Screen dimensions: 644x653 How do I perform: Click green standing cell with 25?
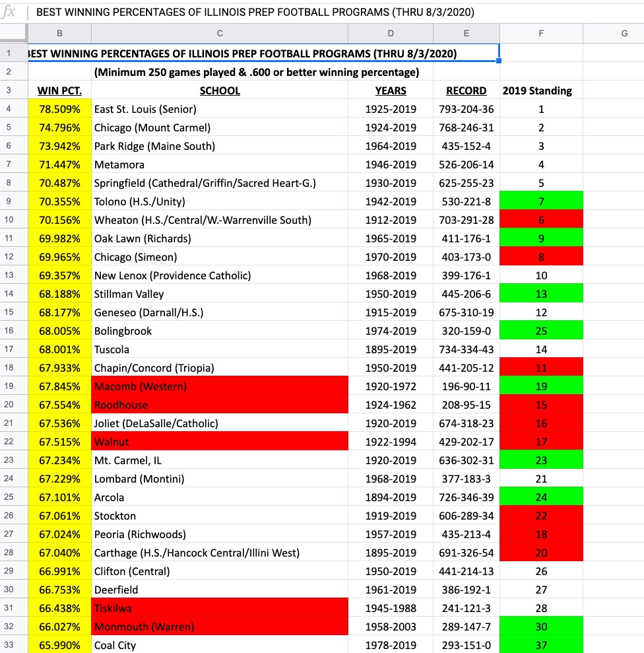(x=541, y=331)
